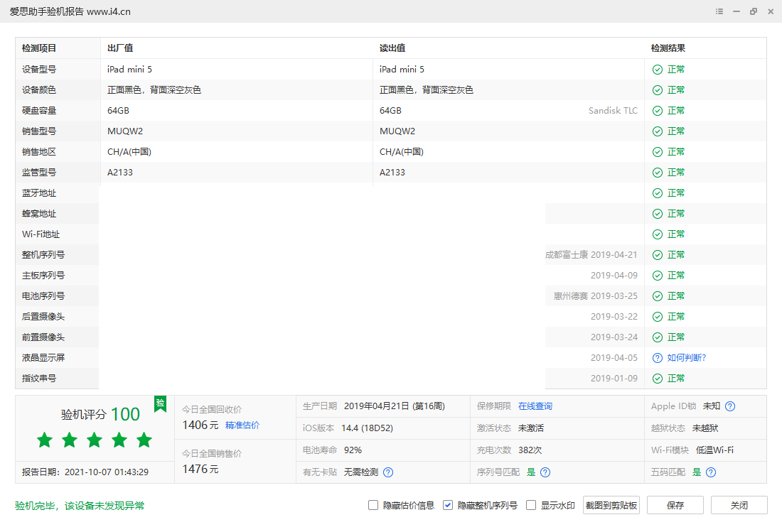The image size is (782, 532).
Task: Click the ? icon next to Apple ID锁 未知
Action: [x=729, y=406]
